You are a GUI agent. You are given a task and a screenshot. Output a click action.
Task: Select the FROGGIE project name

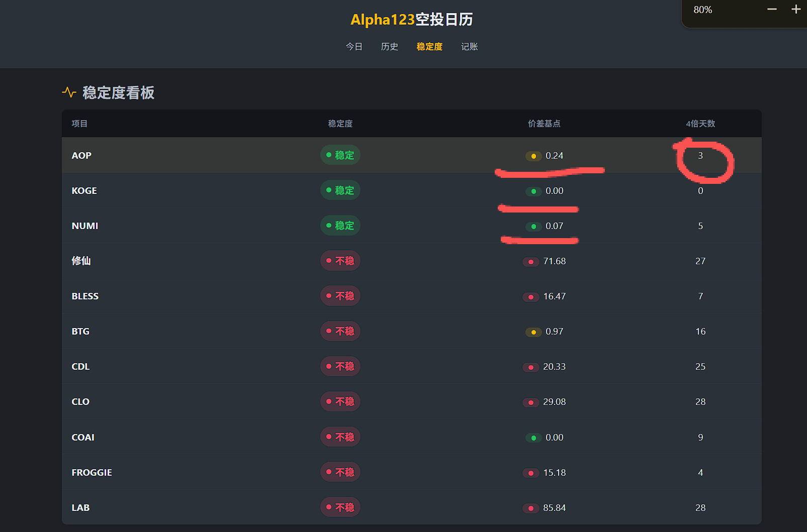click(x=92, y=473)
